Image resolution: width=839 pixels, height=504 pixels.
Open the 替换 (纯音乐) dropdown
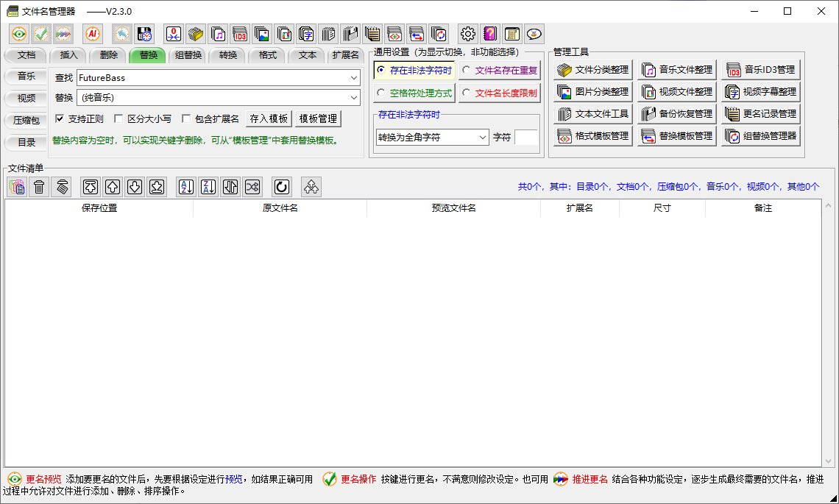pos(354,97)
